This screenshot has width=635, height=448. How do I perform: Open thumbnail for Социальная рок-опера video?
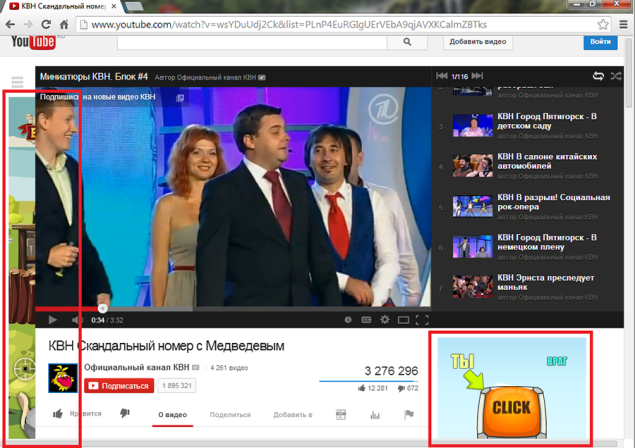tap(473, 206)
